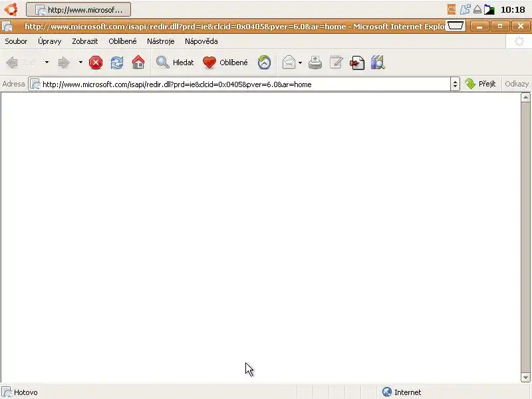Click the IE throbber logo
This screenshot has width=532, height=399.
(519, 41)
